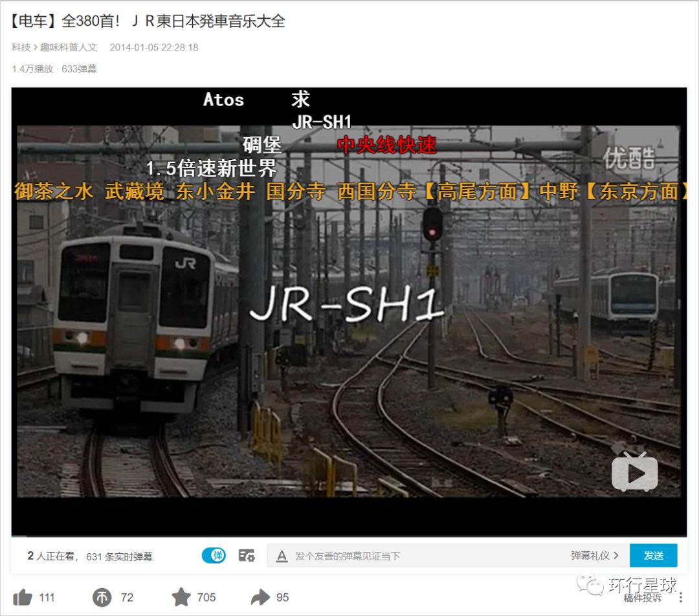Click the thumbs-up like icon
This screenshot has width=699, height=616.
pos(23,597)
